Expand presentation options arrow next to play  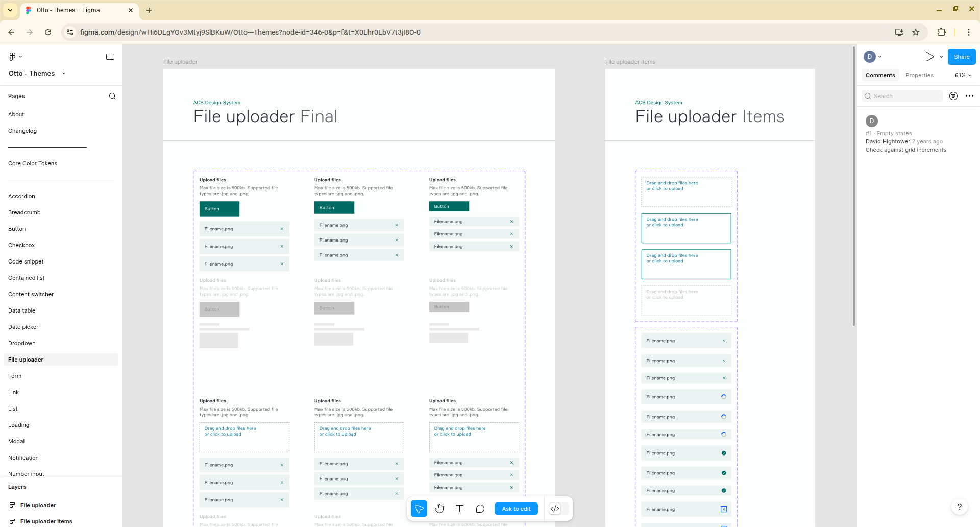(x=941, y=57)
